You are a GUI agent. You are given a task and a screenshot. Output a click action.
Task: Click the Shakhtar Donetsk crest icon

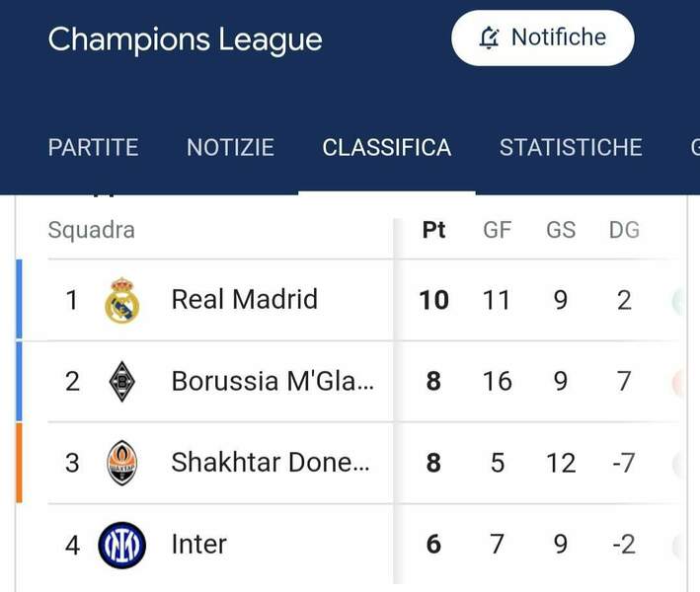point(122,462)
